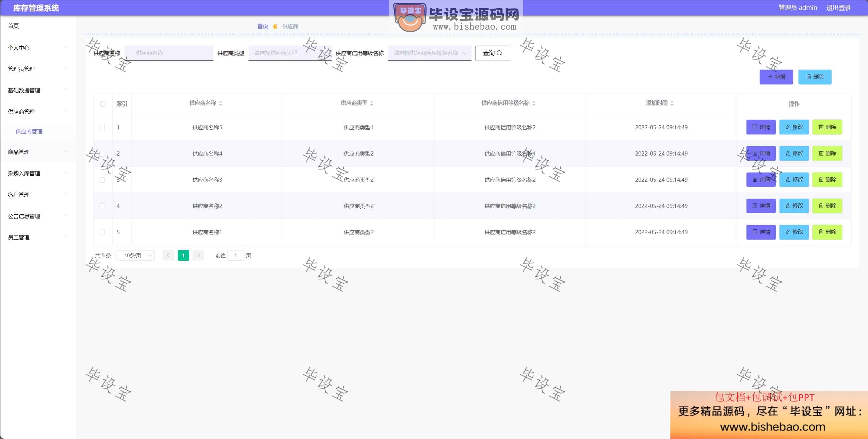Screen dimensions: 868x439
Task: Open 供应商类型 filter dropdown
Action: pyautogui.click(x=290, y=53)
